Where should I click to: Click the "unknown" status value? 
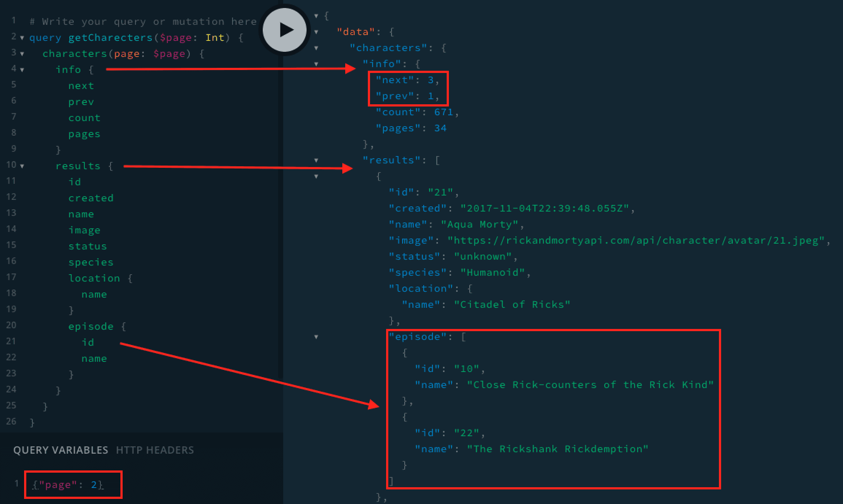coord(483,256)
